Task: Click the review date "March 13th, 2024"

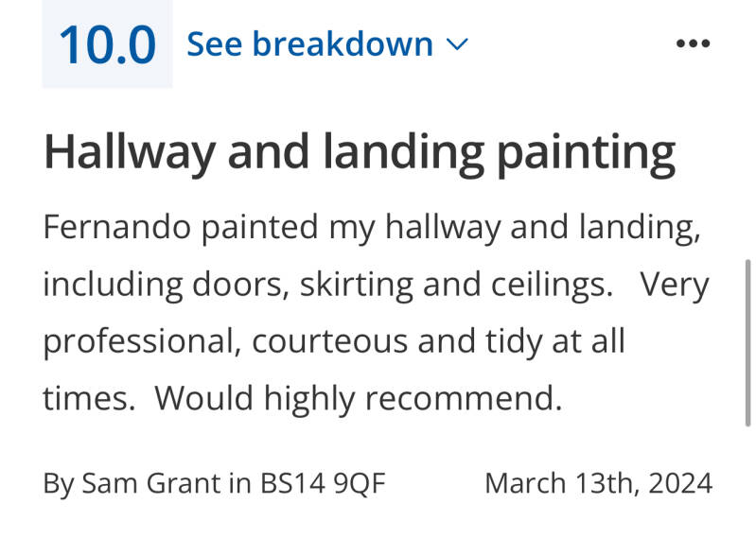Action: [x=598, y=483]
